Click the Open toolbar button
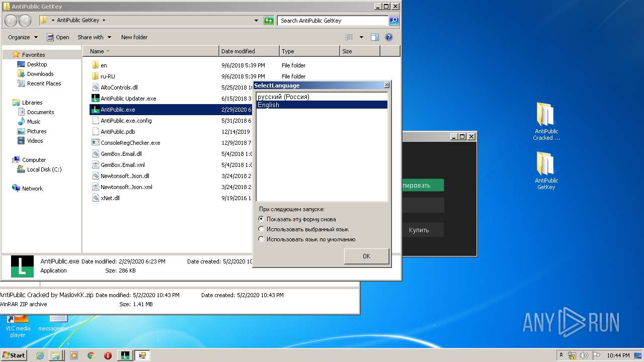Image resolution: width=644 pixels, height=362 pixels. [58, 37]
